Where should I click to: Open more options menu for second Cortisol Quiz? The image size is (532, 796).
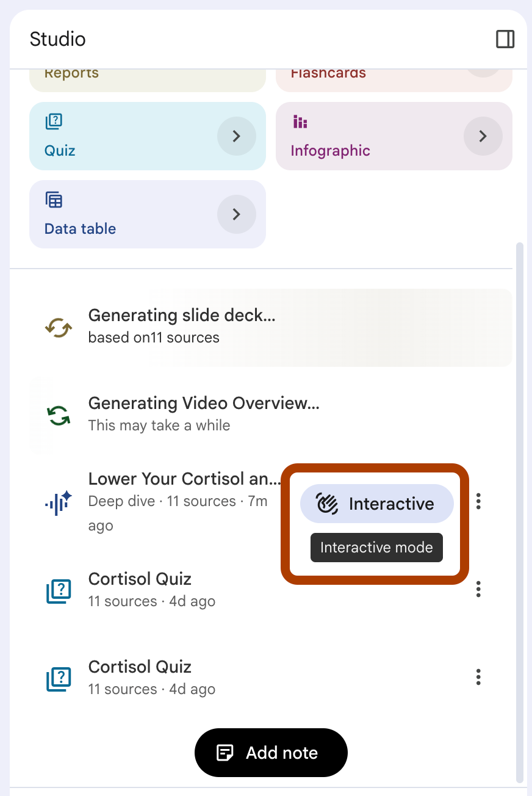(478, 677)
